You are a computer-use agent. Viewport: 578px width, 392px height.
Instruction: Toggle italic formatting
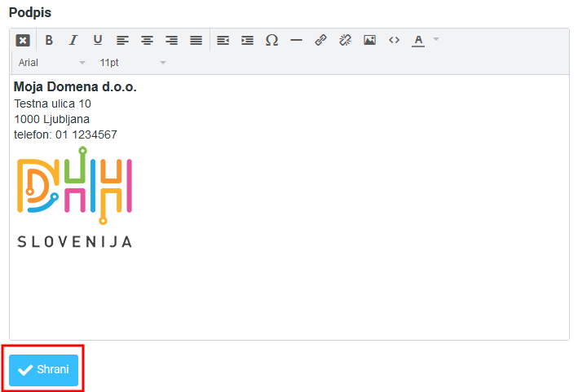pyautogui.click(x=73, y=40)
